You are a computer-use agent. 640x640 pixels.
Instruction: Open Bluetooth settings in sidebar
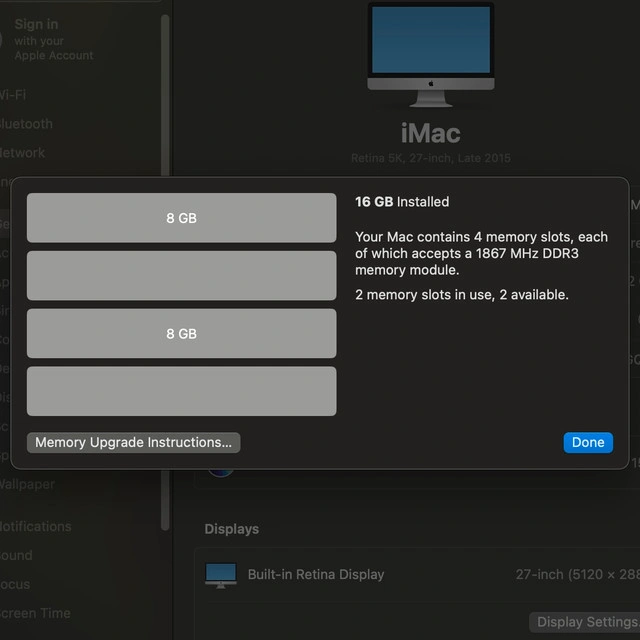coord(26,124)
